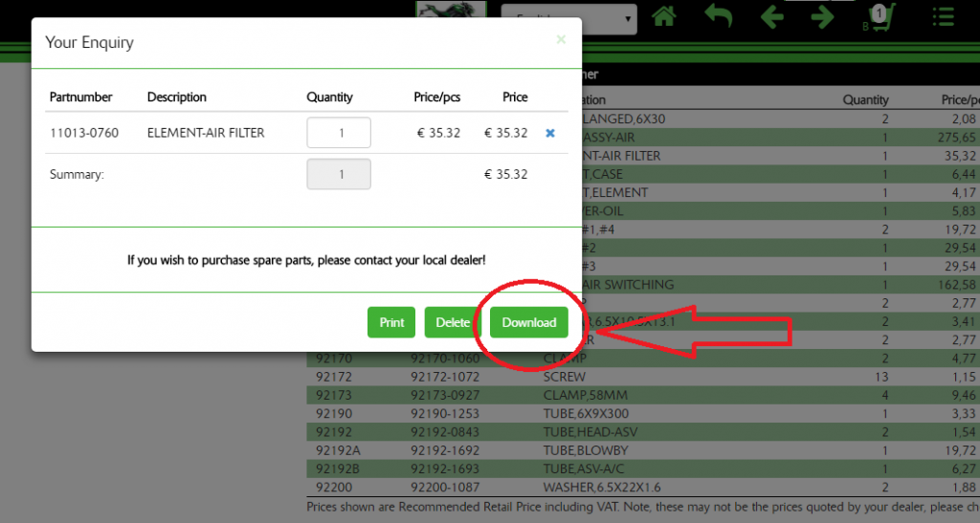Click the green Download button
The width and height of the screenshot is (980, 523).
click(x=529, y=322)
